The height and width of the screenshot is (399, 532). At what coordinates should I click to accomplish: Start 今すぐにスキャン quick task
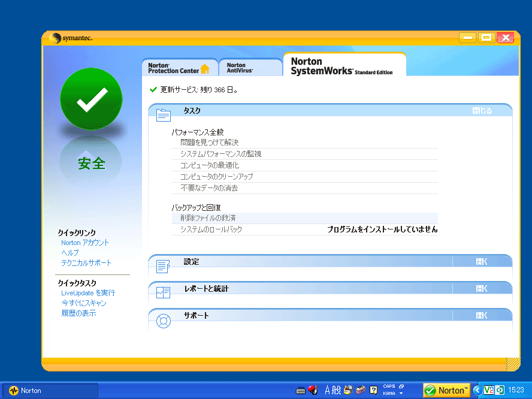(x=84, y=303)
